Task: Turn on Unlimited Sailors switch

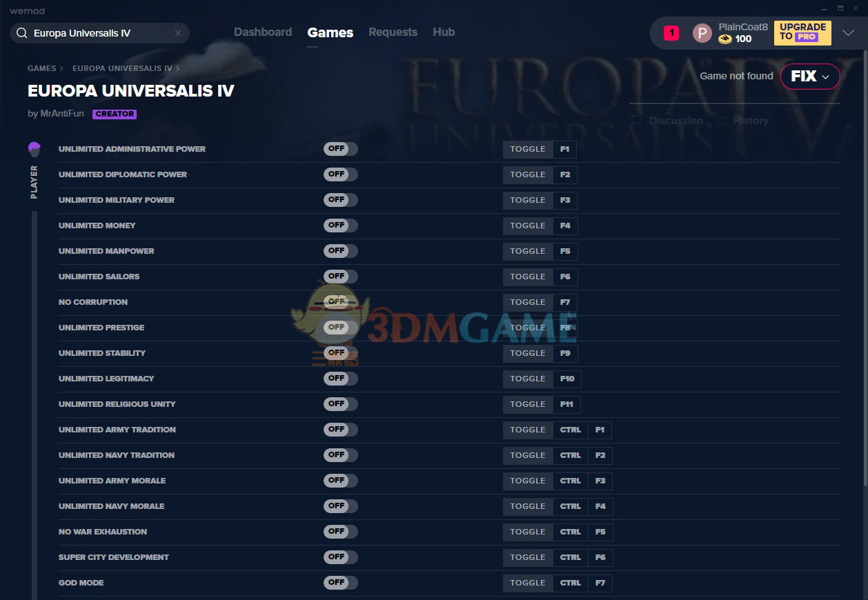Action: click(x=341, y=277)
